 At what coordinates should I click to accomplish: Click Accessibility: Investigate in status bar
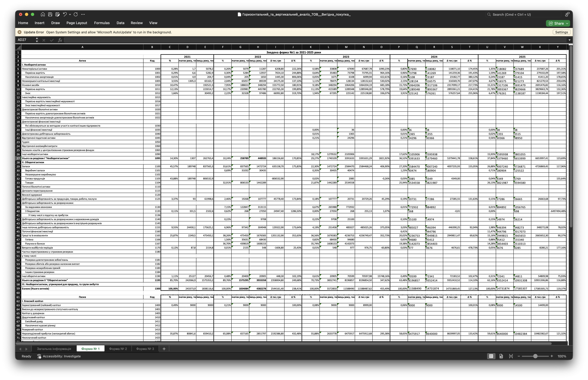59,356
